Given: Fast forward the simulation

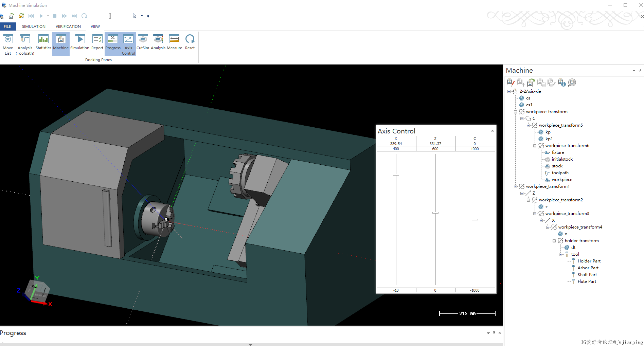Looking at the screenshot, I should (x=64, y=16).
